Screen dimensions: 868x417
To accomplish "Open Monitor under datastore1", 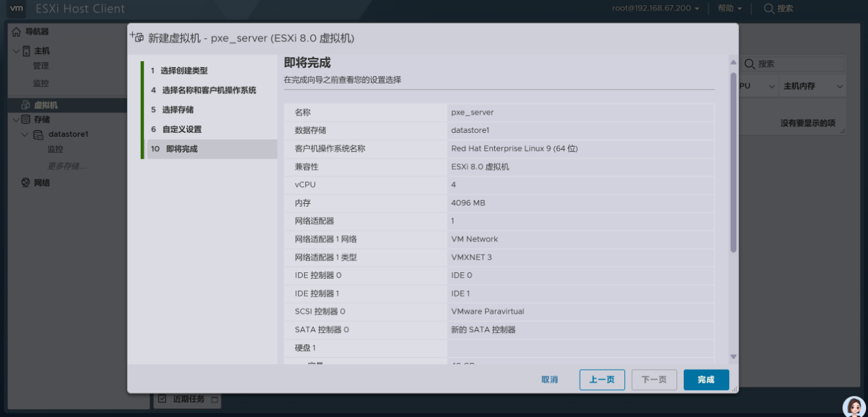I will 55,149.
